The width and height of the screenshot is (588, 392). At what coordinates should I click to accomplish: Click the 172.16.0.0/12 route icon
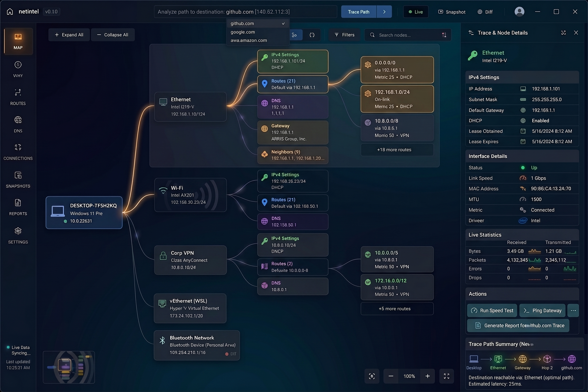tap(368, 282)
